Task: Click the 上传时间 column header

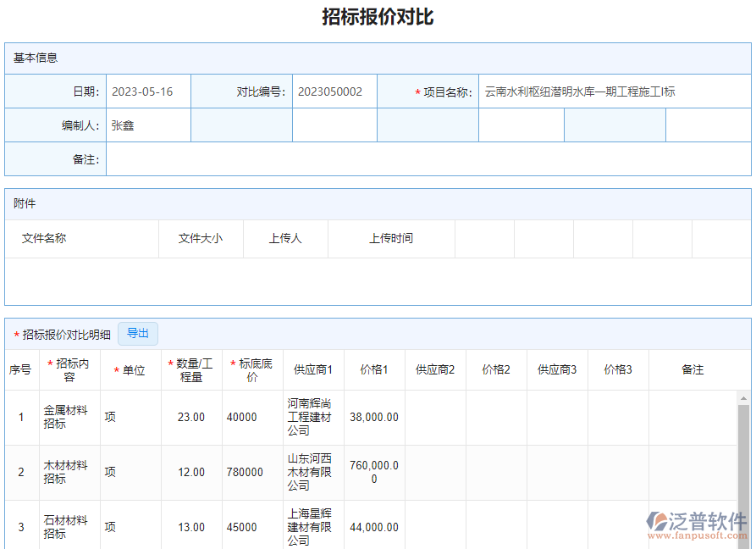Action: coord(390,239)
